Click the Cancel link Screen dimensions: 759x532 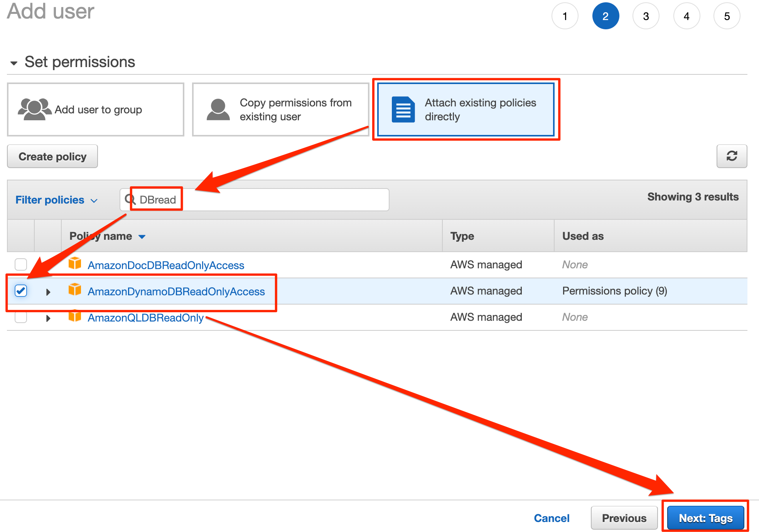coord(552,518)
